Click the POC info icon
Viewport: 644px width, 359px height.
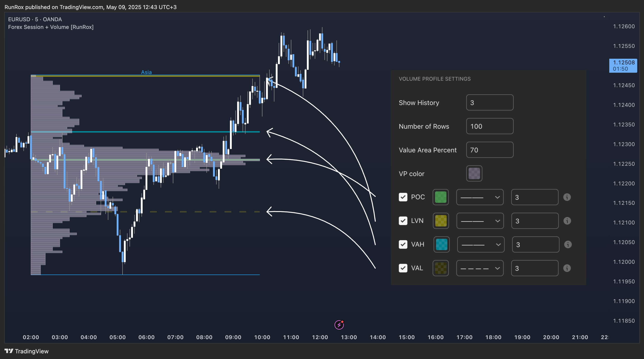(x=567, y=197)
